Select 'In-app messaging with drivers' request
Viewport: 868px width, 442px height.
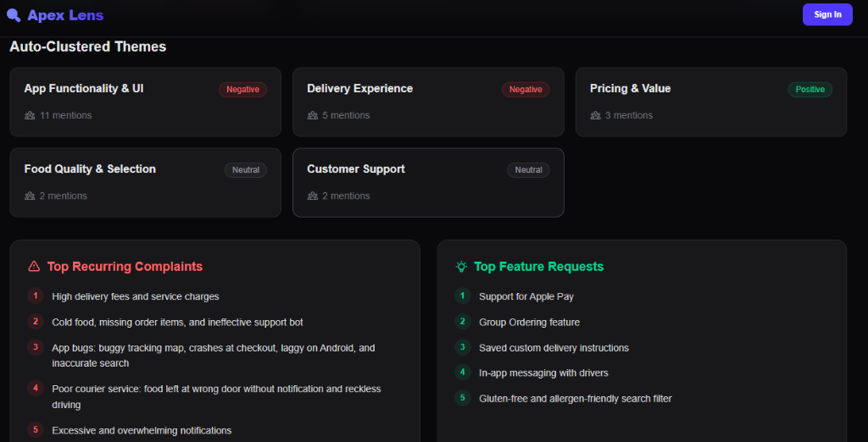click(543, 373)
